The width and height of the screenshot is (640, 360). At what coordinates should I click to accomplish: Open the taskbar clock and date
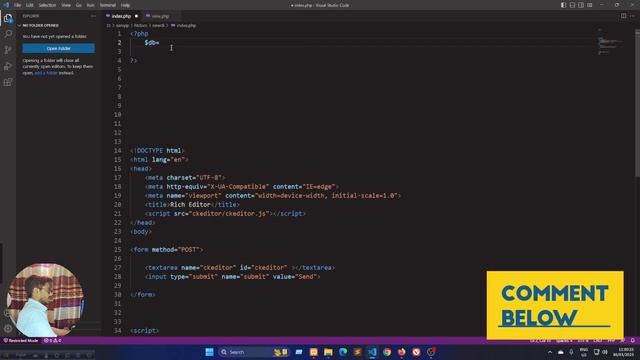625,352
